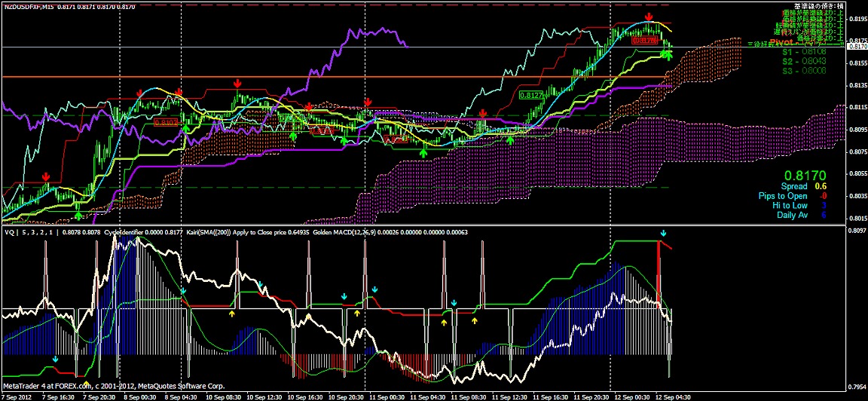This screenshot has width=868, height=401.
Task: Click the rightmost cyan arrow in the indicator window
Action: [663, 234]
